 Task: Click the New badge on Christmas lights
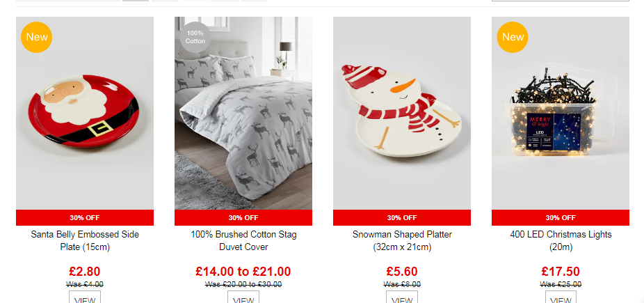(x=513, y=37)
